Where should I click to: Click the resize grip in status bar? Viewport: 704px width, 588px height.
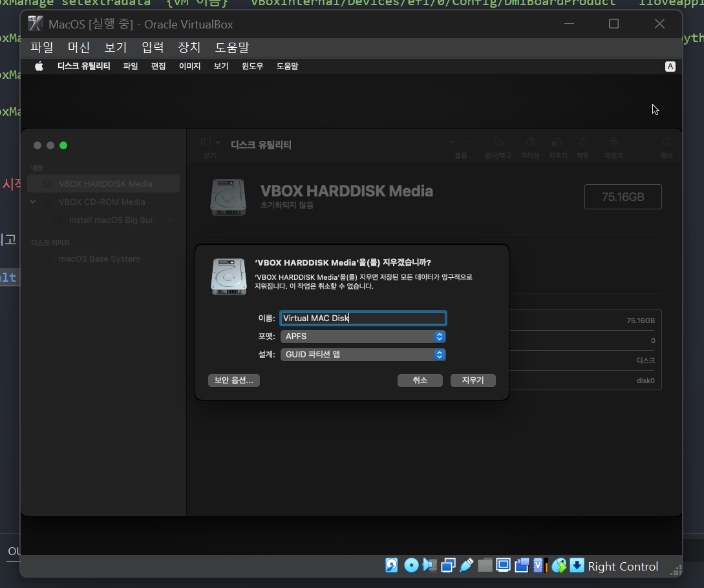676,571
